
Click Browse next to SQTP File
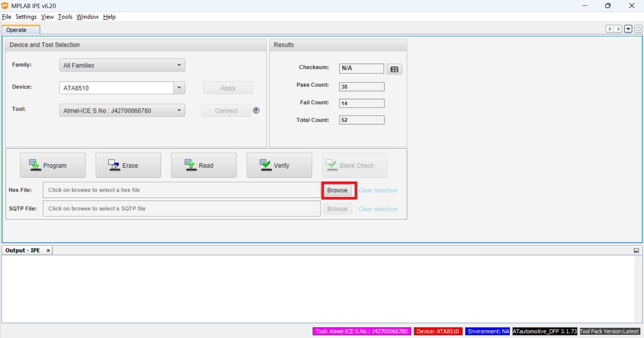[337, 209]
